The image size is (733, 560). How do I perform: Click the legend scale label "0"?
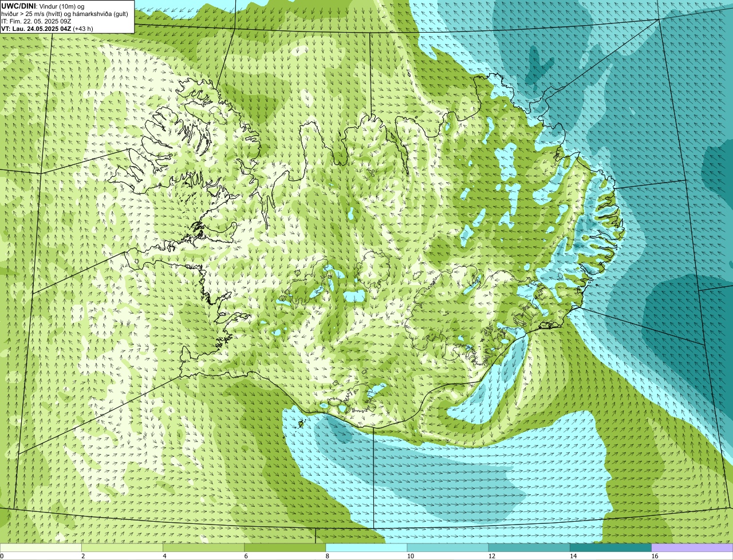click(2, 556)
